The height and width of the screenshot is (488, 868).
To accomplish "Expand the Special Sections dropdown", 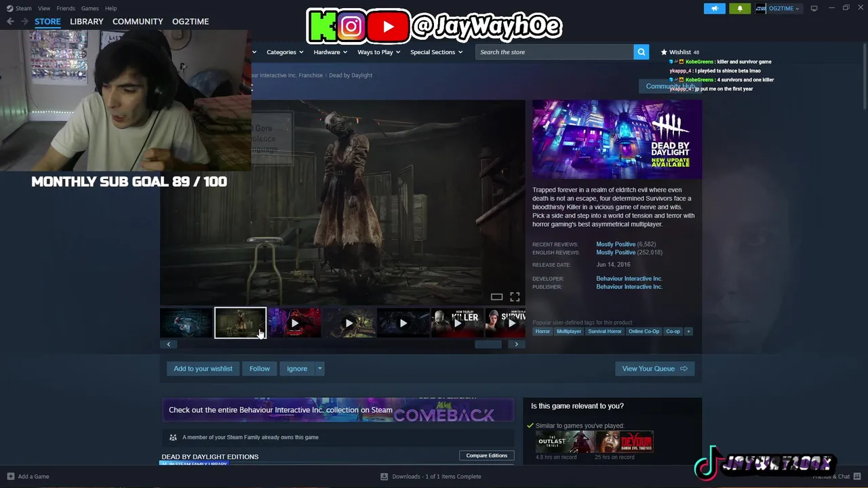I will point(436,52).
